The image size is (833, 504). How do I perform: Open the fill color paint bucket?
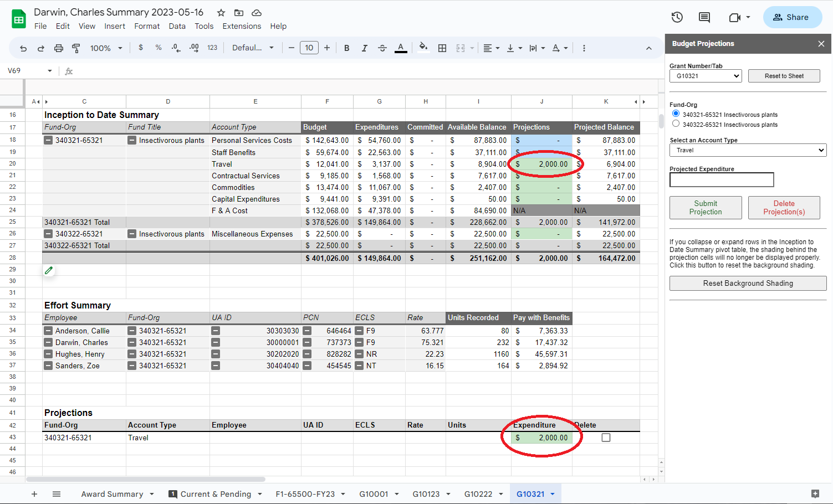[x=423, y=48]
